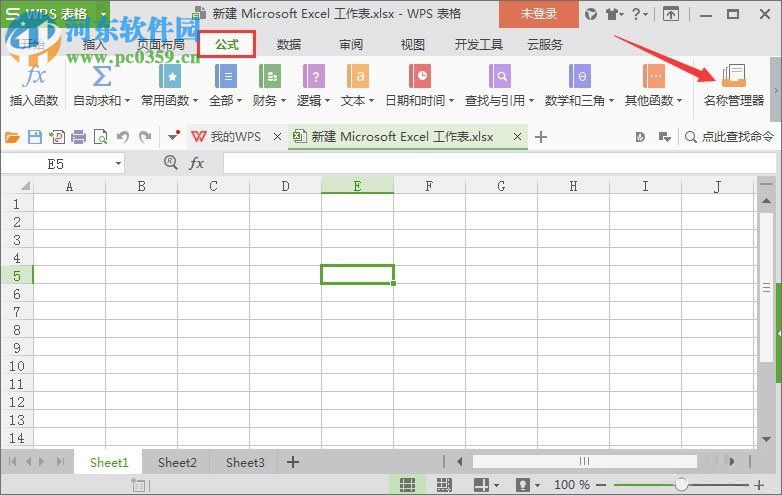Image resolution: width=782 pixels, height=495 pixels.
Task: Click the Print Preview icon
Action: pos(100,137)
